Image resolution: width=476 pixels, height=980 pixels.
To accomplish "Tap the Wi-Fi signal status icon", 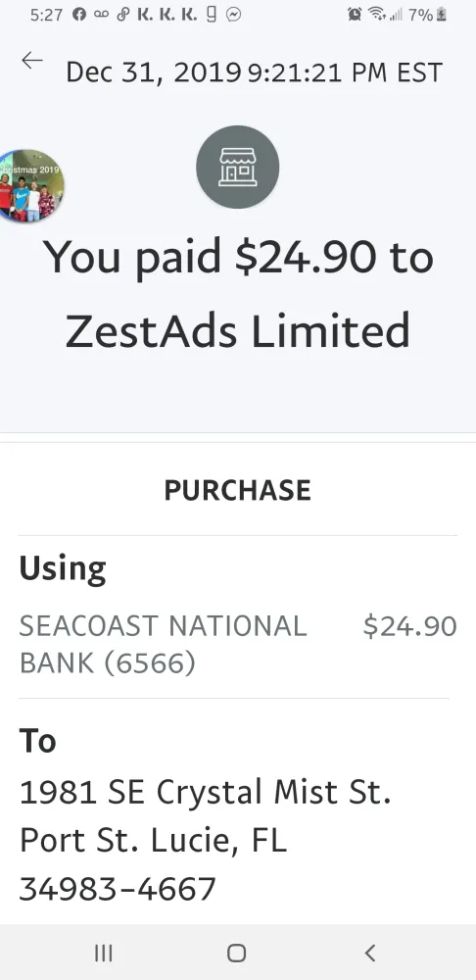I will (376, 14).
